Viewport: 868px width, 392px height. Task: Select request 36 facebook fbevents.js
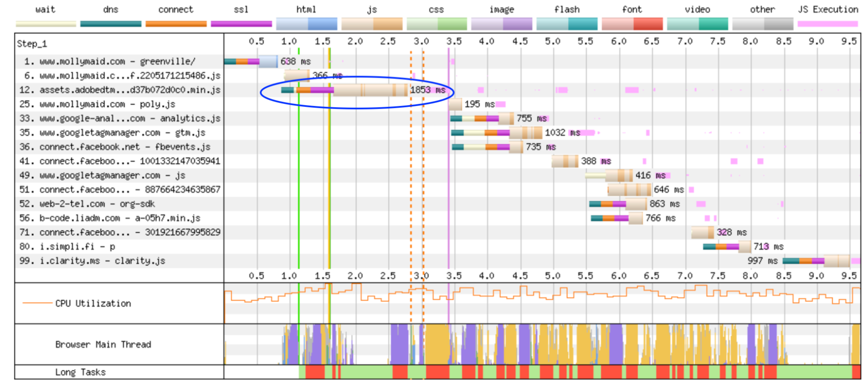[x=125, y=147]
